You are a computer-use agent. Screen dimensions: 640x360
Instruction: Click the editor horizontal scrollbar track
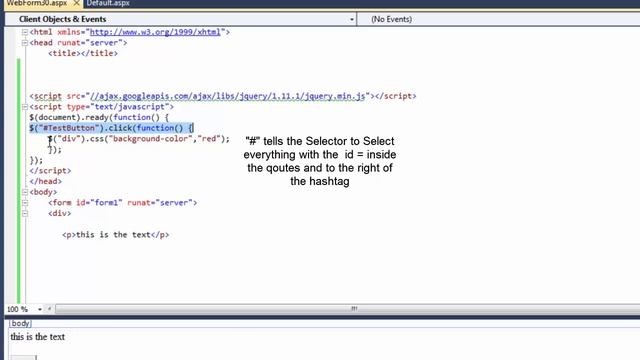pos(347,309)
